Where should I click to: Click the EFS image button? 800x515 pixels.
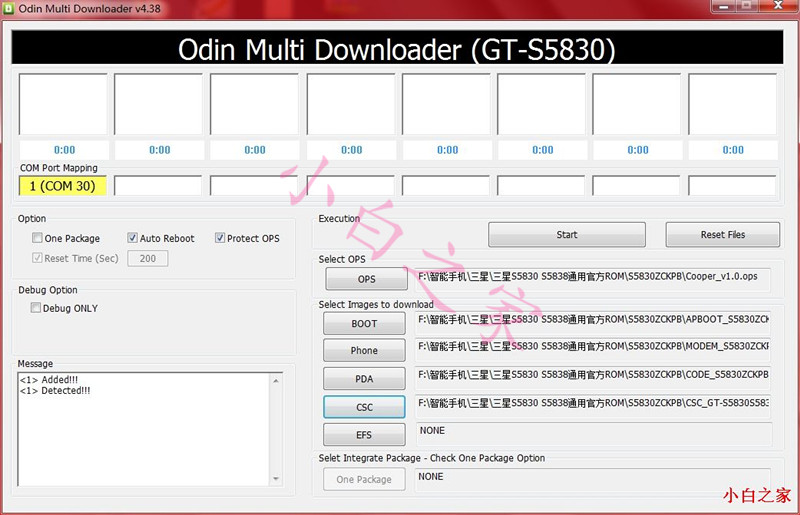pos(364,435)
